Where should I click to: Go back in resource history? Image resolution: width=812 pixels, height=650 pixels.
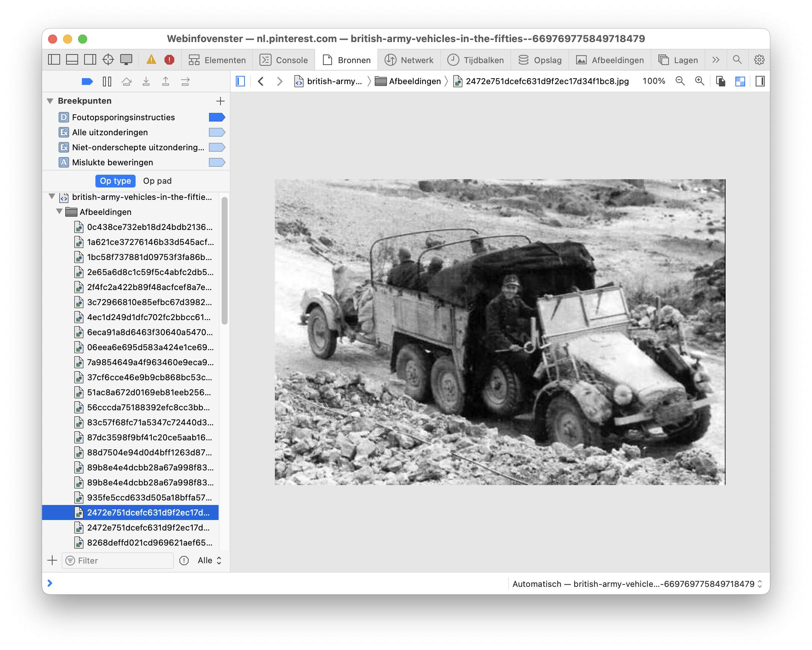(x=261, y=81)
